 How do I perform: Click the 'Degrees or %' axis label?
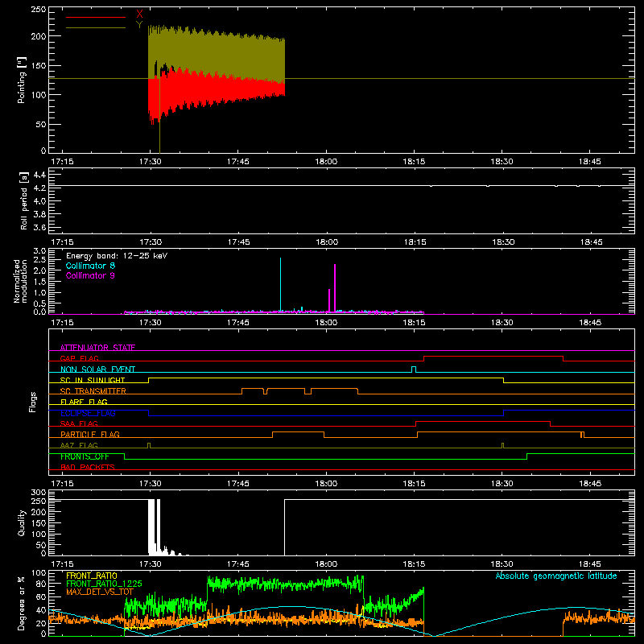pyautogui.click(x=22, y=603)
